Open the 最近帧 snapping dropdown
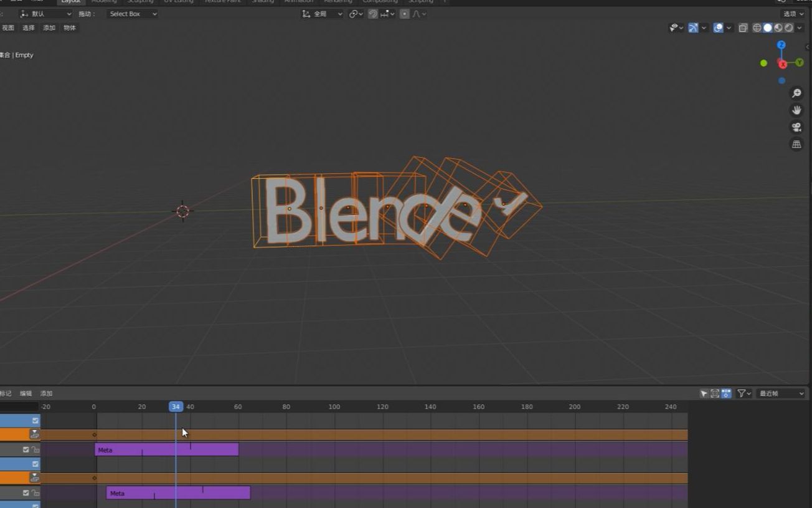The height and width of the screenshot is (508, 812). (x=781, y=393)
